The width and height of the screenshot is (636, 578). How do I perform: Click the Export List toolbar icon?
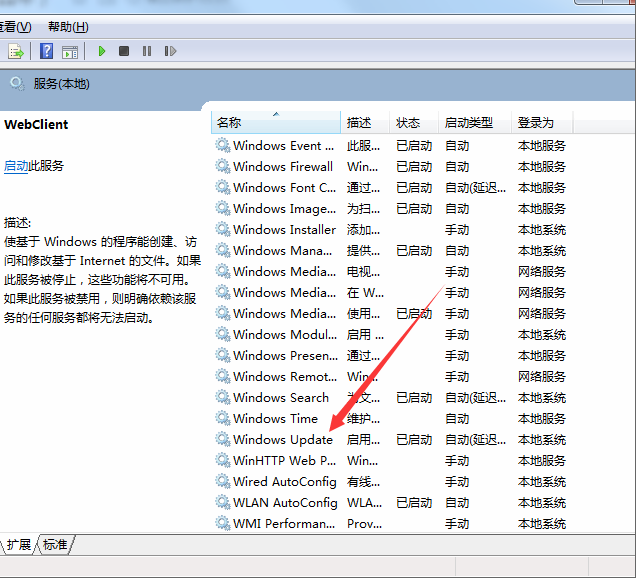[16, 51]
